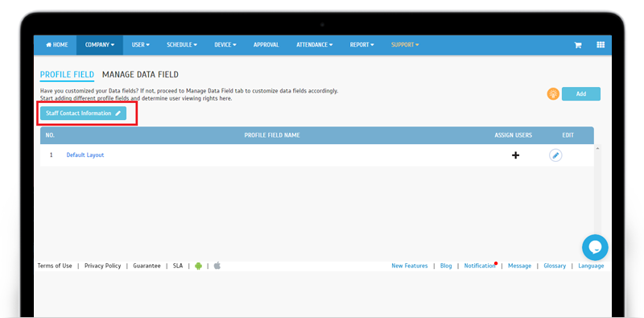Open the ATTENDANCE dropdown menu

[314, 45]
